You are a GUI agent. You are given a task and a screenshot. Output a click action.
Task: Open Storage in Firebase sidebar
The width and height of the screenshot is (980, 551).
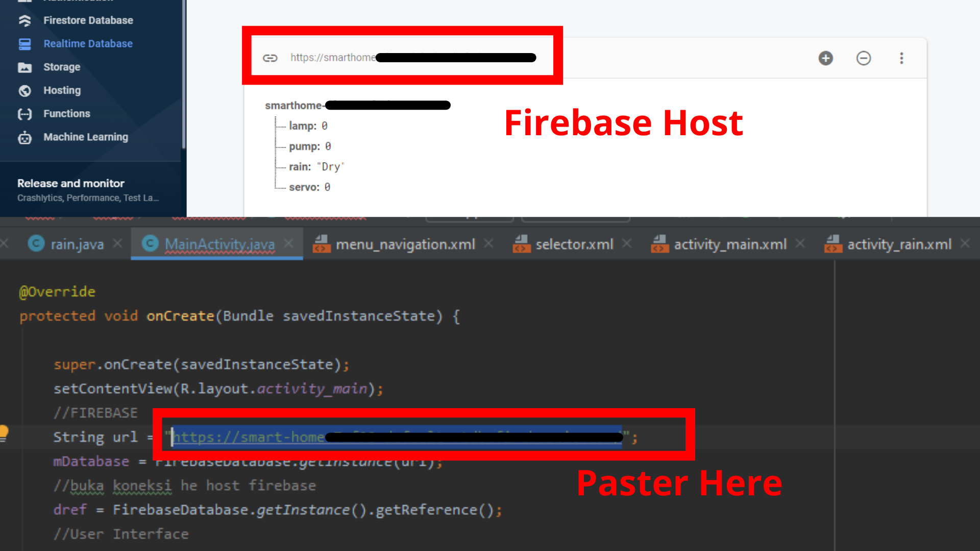click(62, 67)
